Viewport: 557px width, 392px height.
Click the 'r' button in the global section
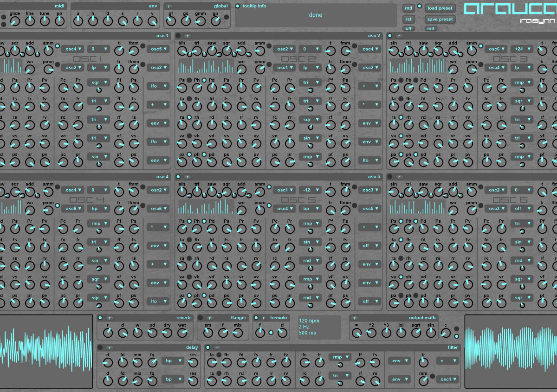[x=169, y=6]
